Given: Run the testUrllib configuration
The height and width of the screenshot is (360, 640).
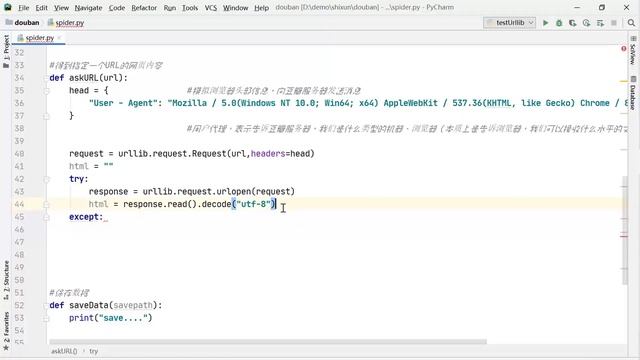Looking at the screenshot, I should coord(546,23).
